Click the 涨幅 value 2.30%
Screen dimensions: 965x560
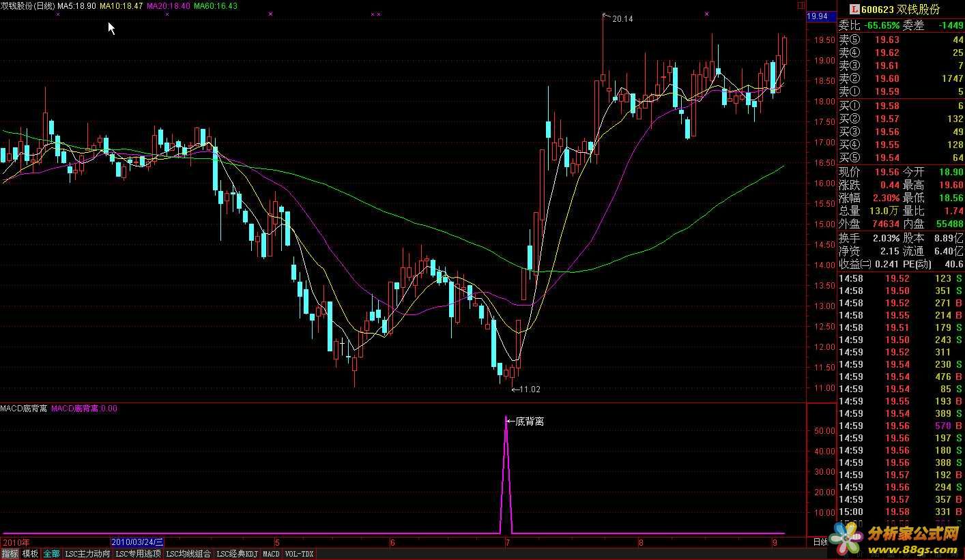tap(885, 198)
